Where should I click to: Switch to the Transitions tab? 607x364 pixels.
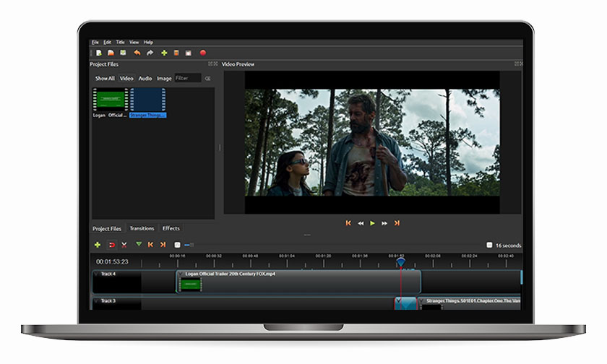click(x=142, y=228)
